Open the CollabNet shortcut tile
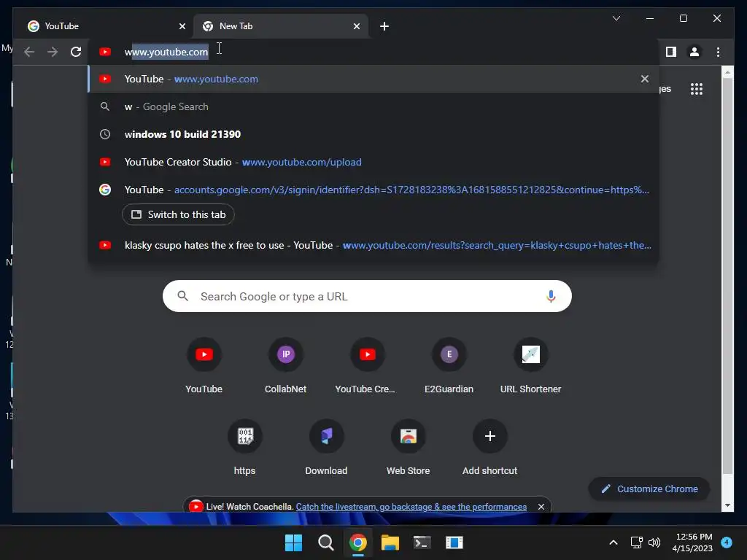 285,366
